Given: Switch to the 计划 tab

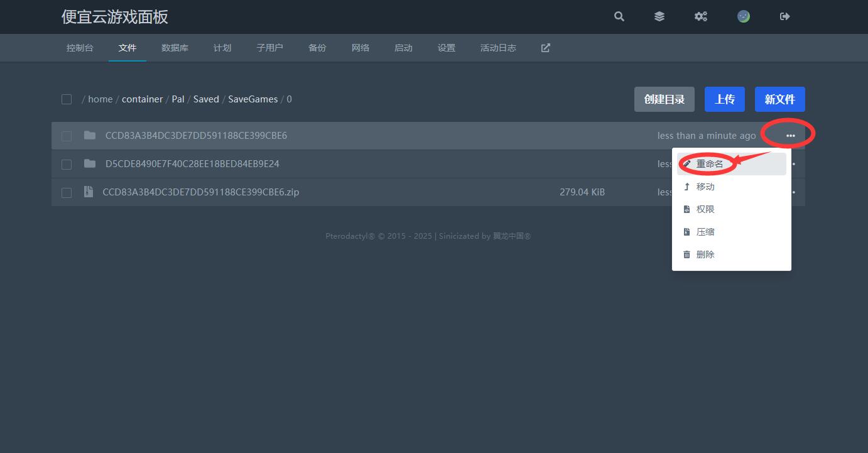Looking at the screenshot, I should 222,48.
